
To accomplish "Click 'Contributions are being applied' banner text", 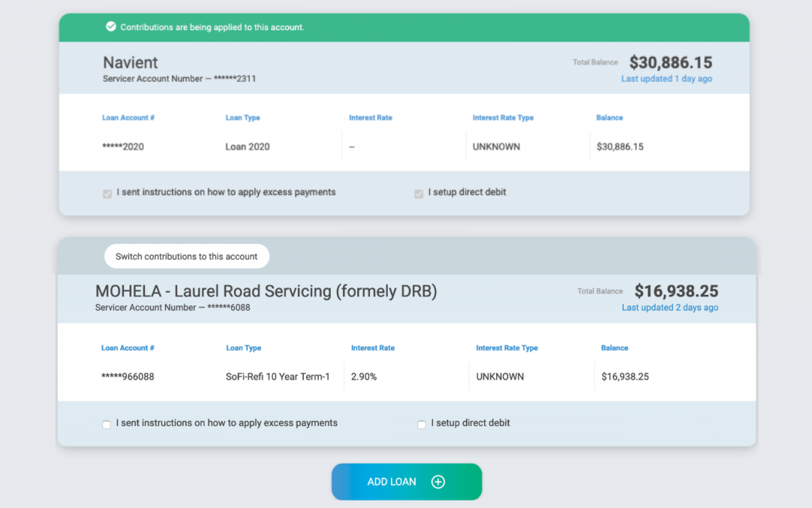I will [x=212, y=27].
